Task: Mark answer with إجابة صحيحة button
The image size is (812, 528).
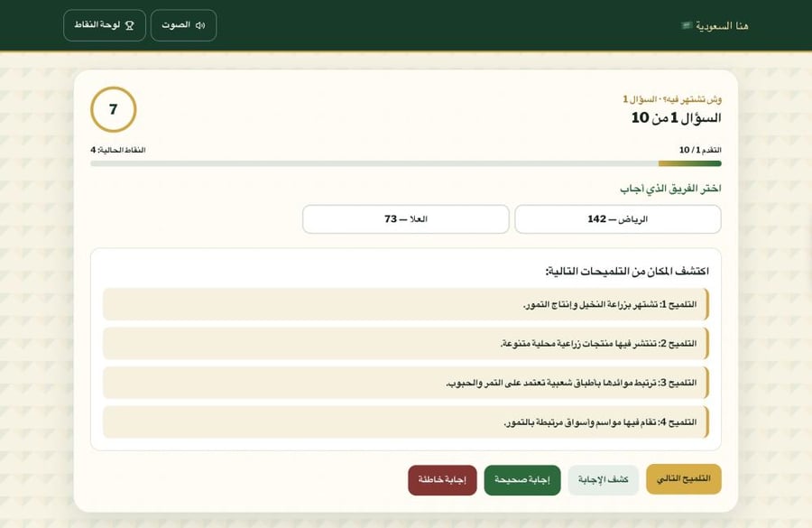Action: (522, 480)
